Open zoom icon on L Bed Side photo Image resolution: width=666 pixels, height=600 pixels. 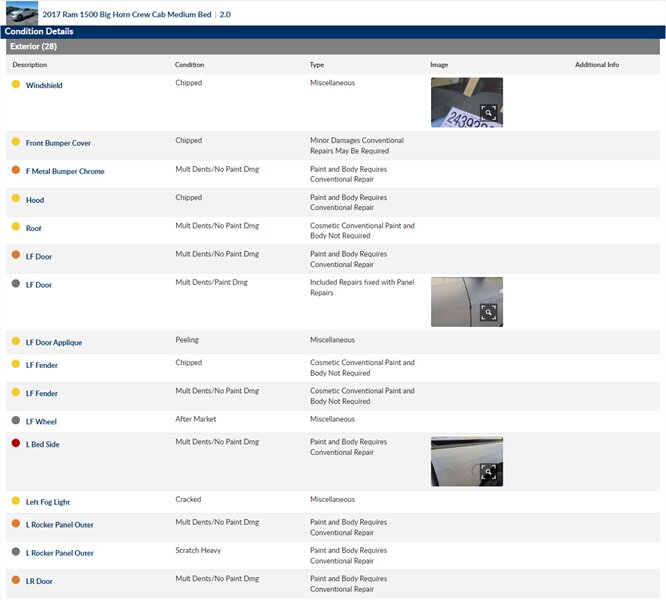click(488, 472)
